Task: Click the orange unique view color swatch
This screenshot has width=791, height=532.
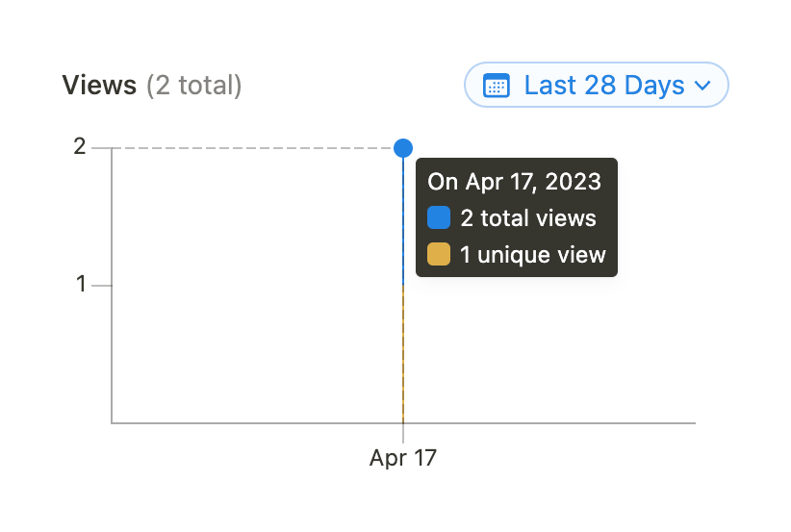Action: click(439, 255)
